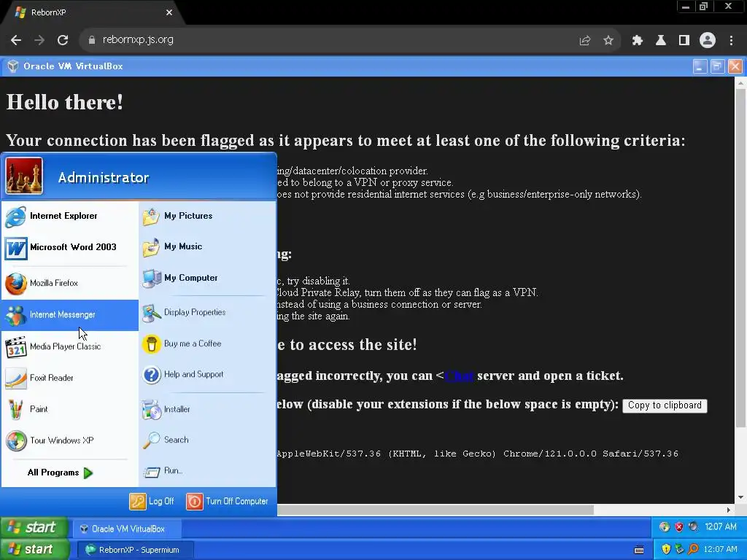The height and width of the screenshot is (560, 747).
Task: Open Search from Start menu
Action: tap(206, 440)
